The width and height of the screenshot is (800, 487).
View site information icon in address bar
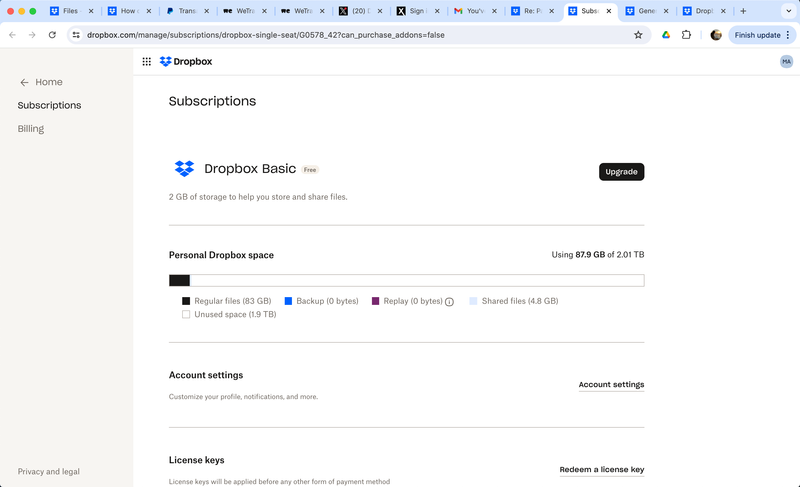pyautogui.click(x=76, y=35)
